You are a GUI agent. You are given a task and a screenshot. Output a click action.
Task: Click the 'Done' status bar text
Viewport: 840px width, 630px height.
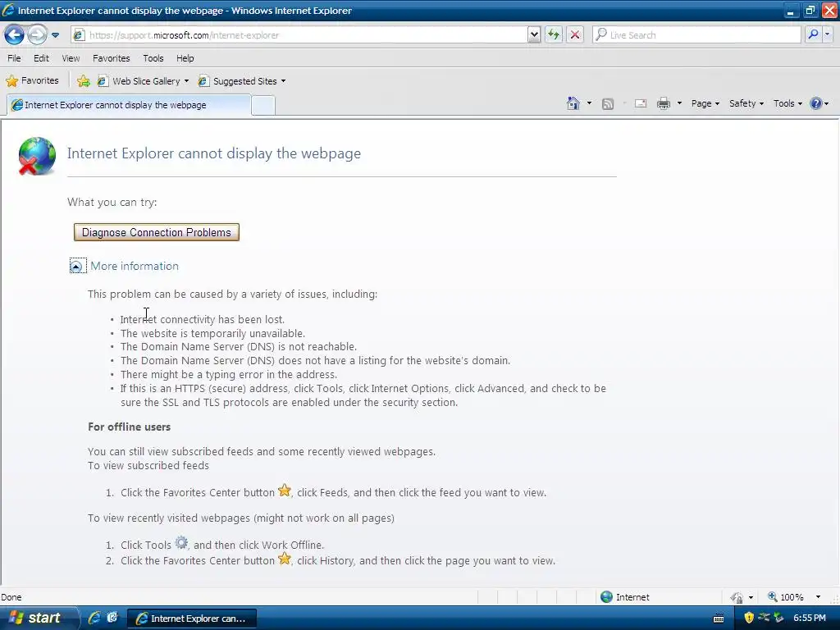tap(11, 597)
